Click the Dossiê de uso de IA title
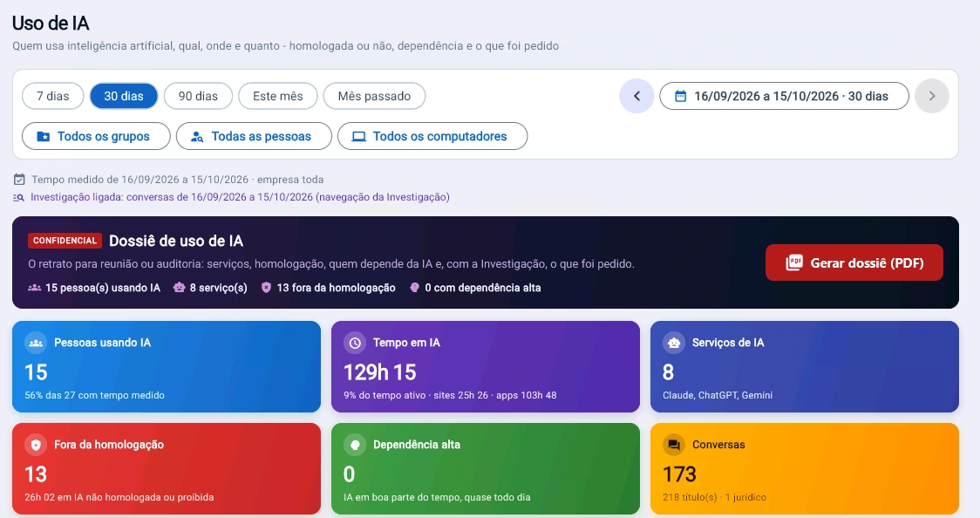Screen dimensions: 980x518 pos(176,241)
